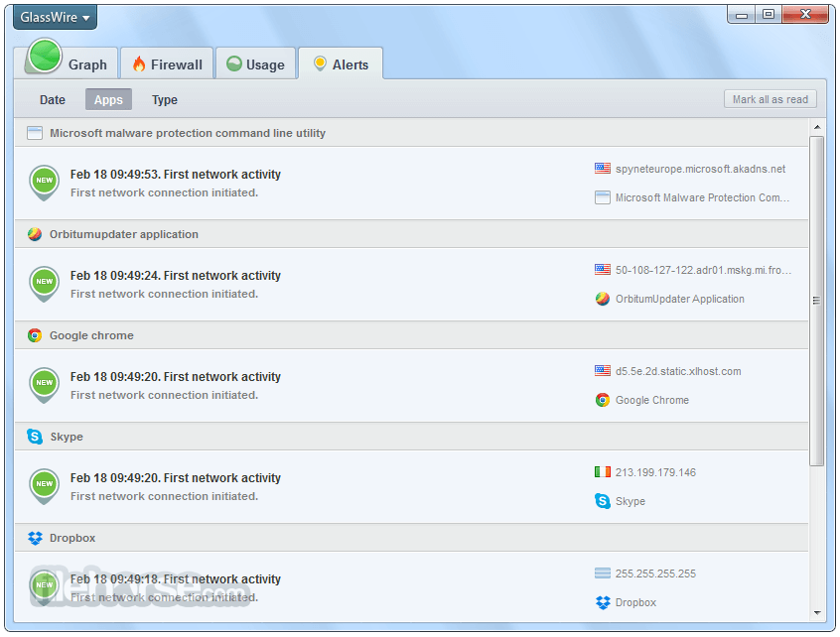
Task: Open the Usage tab
Action: point(255,64)
